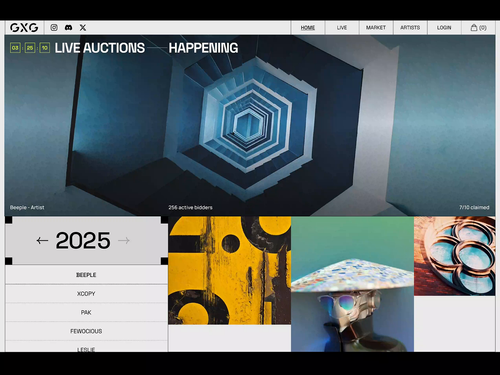This screenshot has width=500, height=375.
Task: Open the Discord social icon
Action: tap(68, 28)
